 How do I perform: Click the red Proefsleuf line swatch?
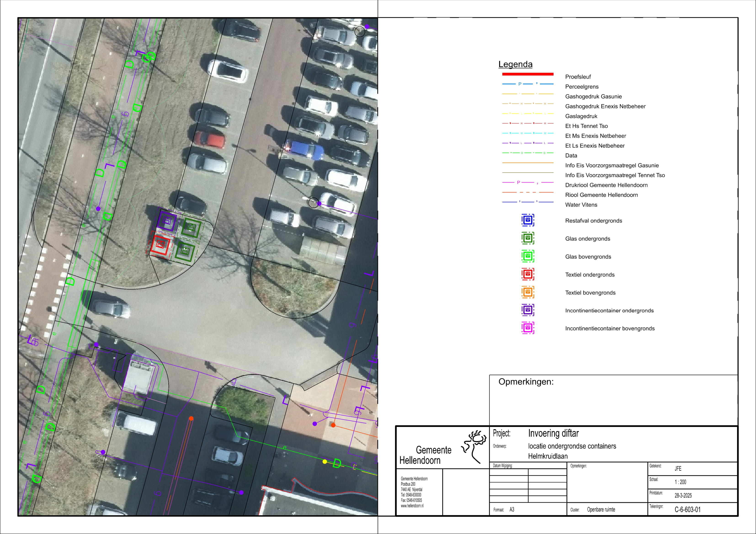coord(527,74)
